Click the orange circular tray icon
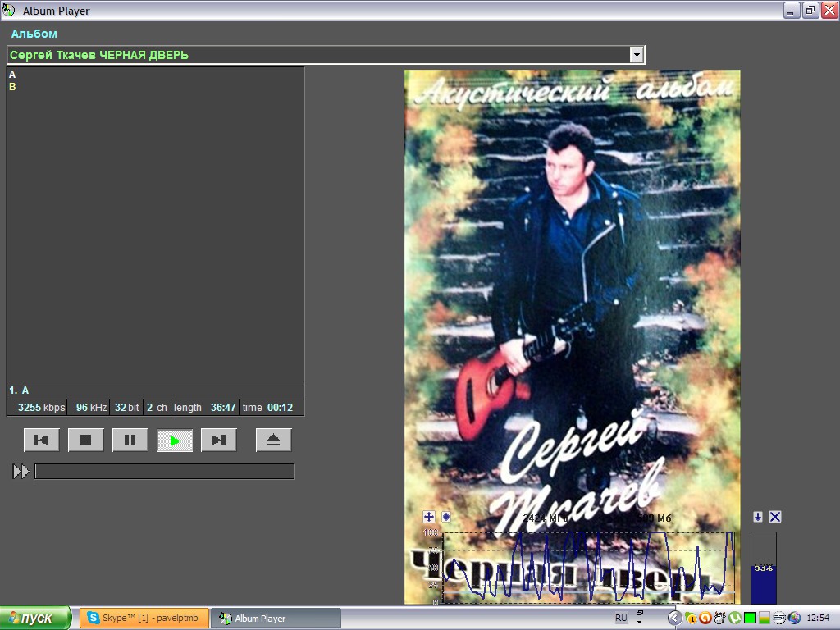The image size is (840, 630). 705,619
